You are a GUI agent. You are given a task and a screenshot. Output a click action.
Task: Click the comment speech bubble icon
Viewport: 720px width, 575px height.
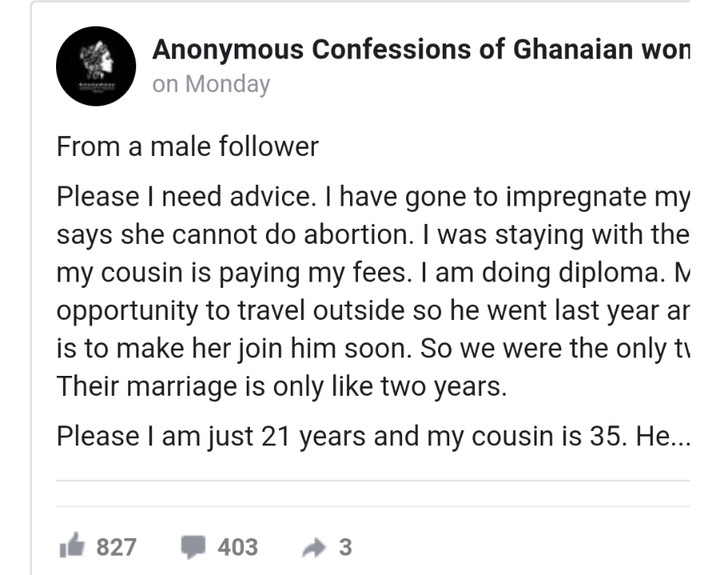point(194,547)
